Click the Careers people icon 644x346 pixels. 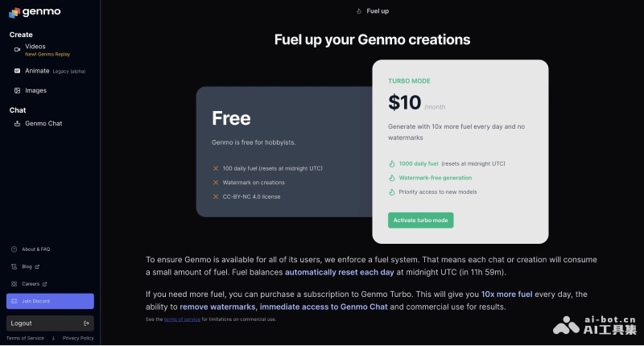14,284
